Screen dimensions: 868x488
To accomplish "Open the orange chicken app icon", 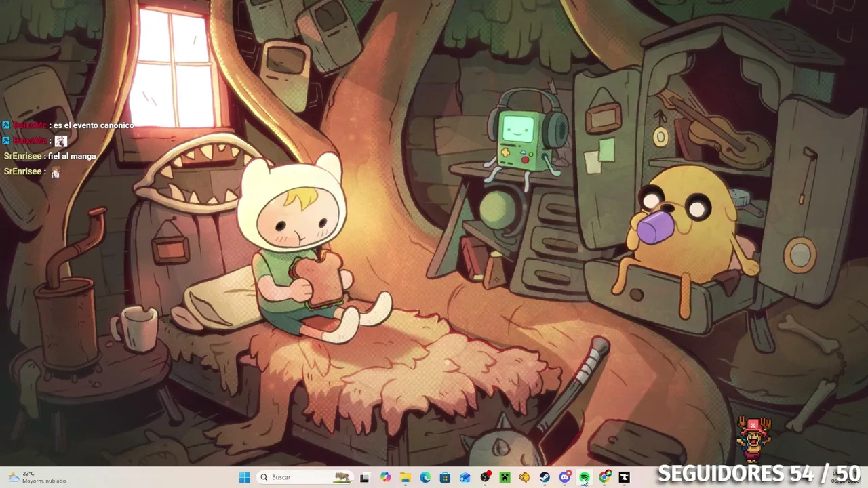I will 524,477.
